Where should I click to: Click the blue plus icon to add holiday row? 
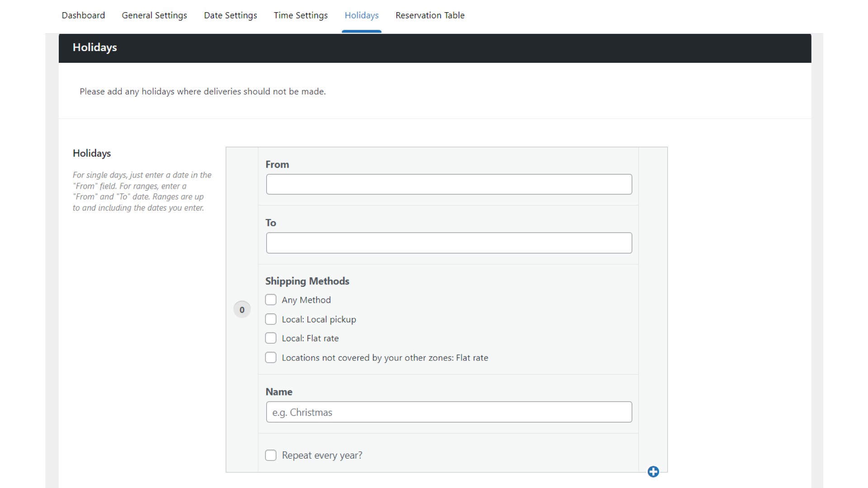point(653,472)
